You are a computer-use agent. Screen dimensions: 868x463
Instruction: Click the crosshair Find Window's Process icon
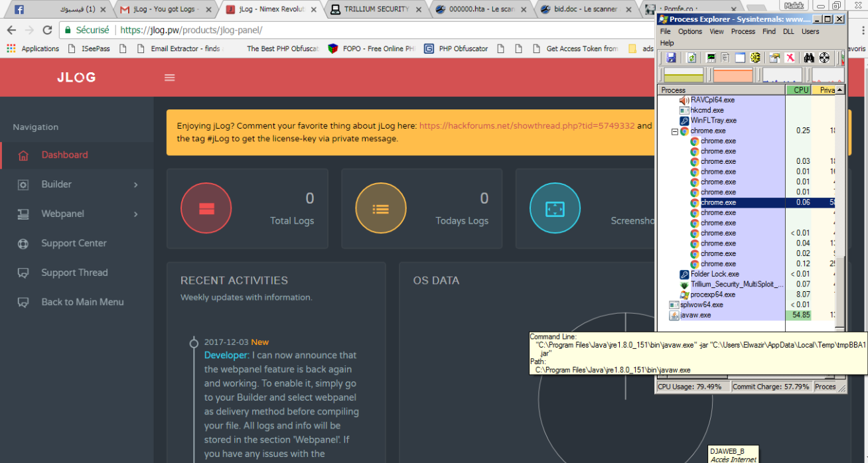click(824, 58)
